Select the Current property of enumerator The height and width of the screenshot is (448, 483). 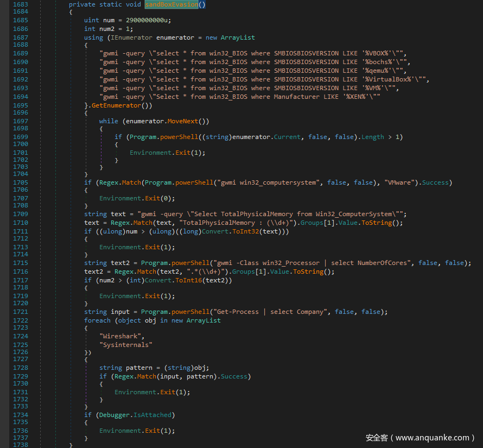pyautogui.click(x=287, y=137)
